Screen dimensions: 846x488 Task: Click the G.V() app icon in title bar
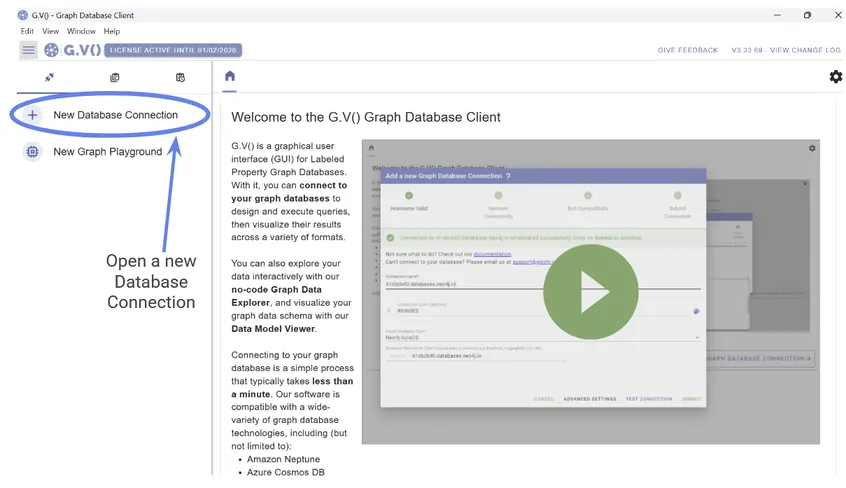(x=23, y=15)
